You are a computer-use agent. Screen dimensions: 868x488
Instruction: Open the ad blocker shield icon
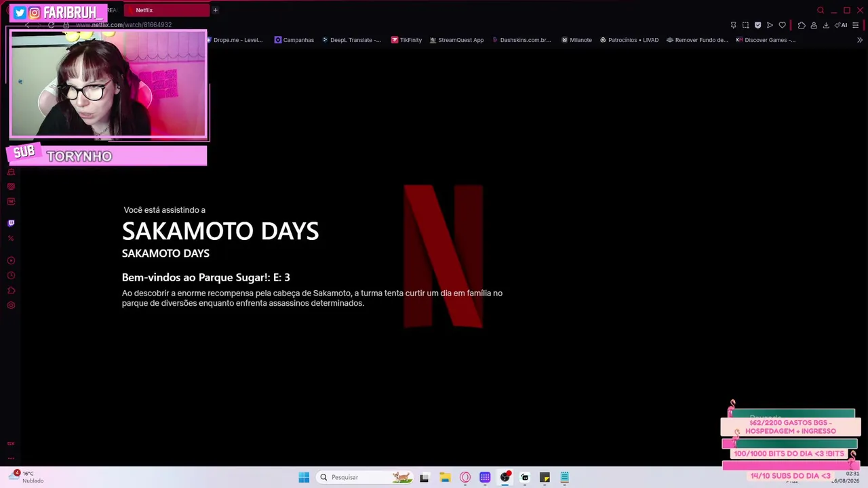click(x=757, y=25)
